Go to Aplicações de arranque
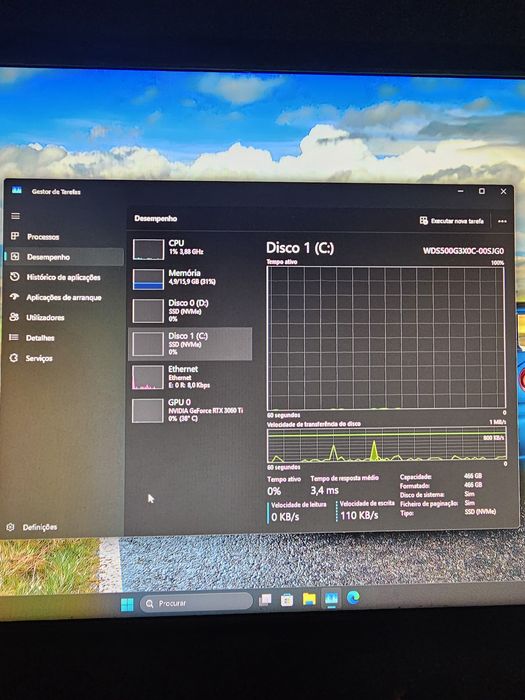Viewport: 525px width, 700px height. click(64, 297)
